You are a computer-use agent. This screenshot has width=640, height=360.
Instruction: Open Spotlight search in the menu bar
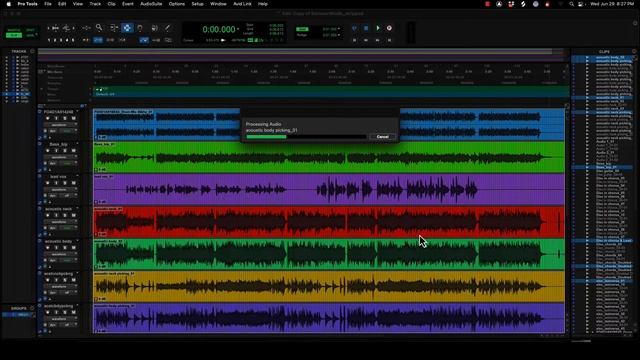coord(571,4)
